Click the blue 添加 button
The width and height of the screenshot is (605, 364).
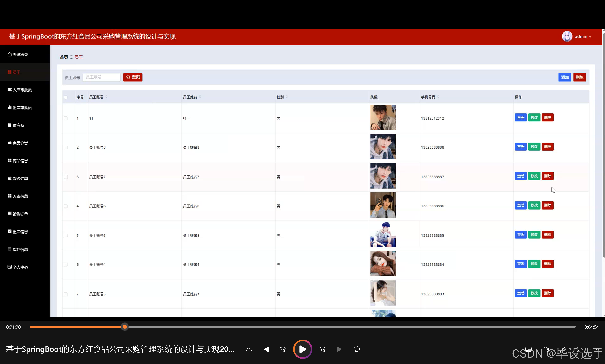coord(565,77)
